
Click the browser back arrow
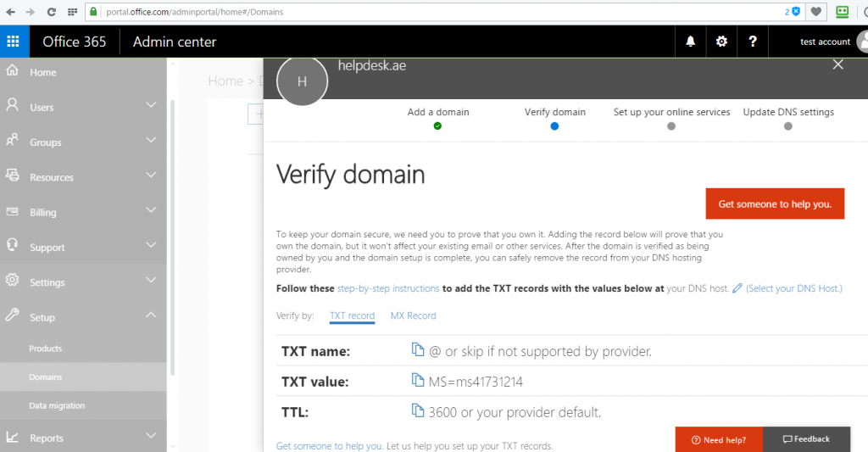point(10,12)
